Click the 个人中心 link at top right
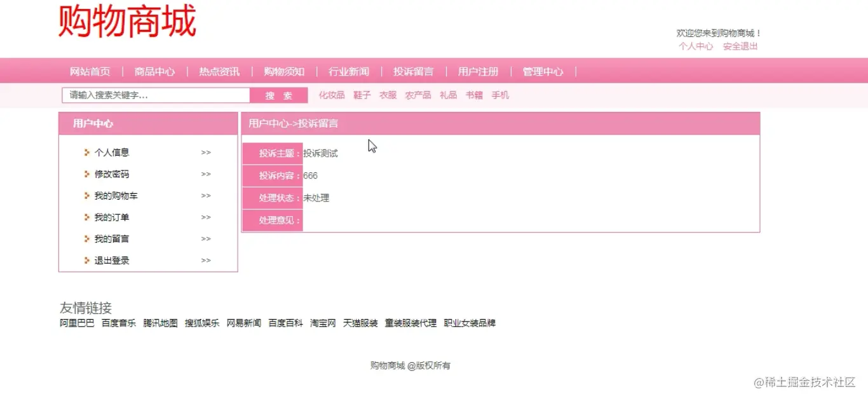The image size is (868, 401). (x=696, y=46)
